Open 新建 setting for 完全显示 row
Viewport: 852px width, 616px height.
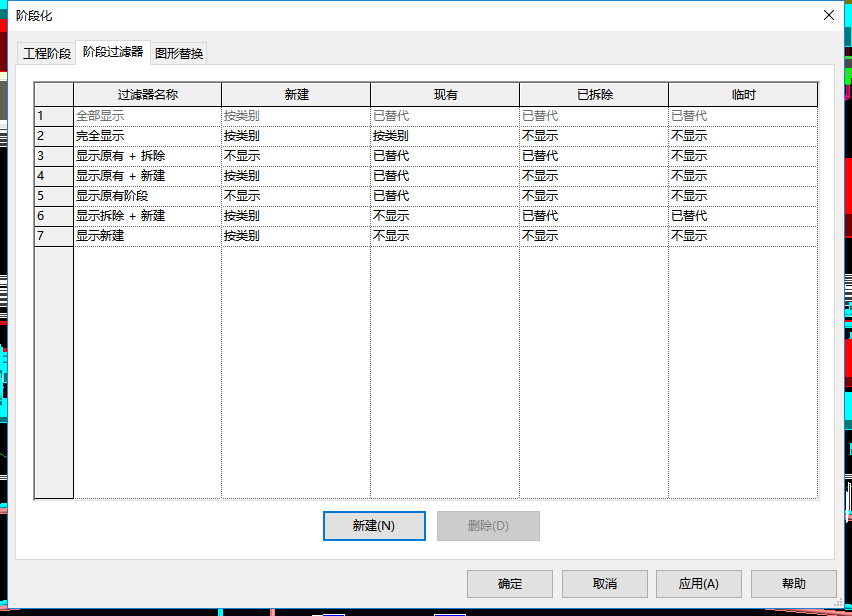[296, 136]
